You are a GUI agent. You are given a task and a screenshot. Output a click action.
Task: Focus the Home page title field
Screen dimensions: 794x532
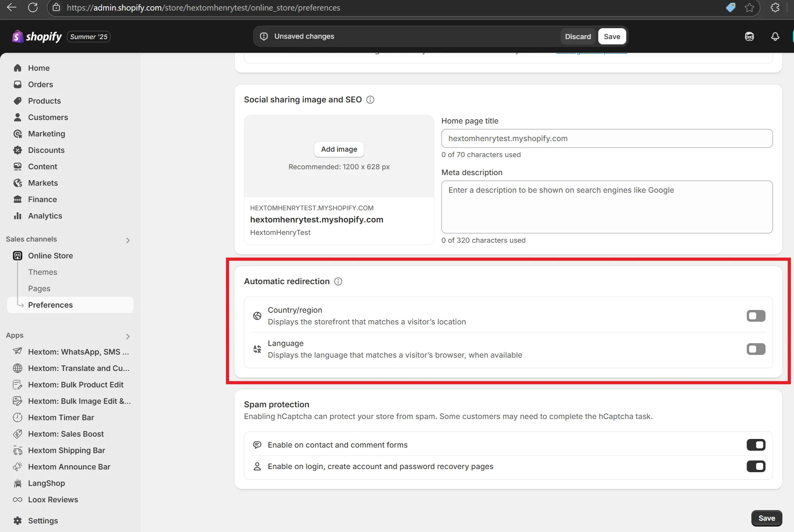point(607,138)
